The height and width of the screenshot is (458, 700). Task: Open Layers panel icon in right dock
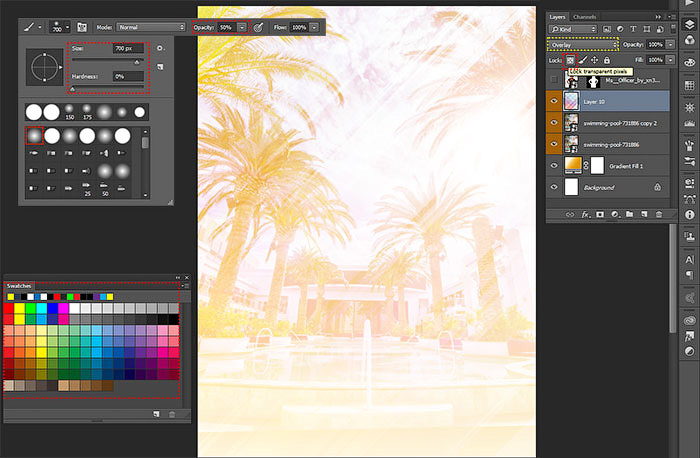coord(689,24)
